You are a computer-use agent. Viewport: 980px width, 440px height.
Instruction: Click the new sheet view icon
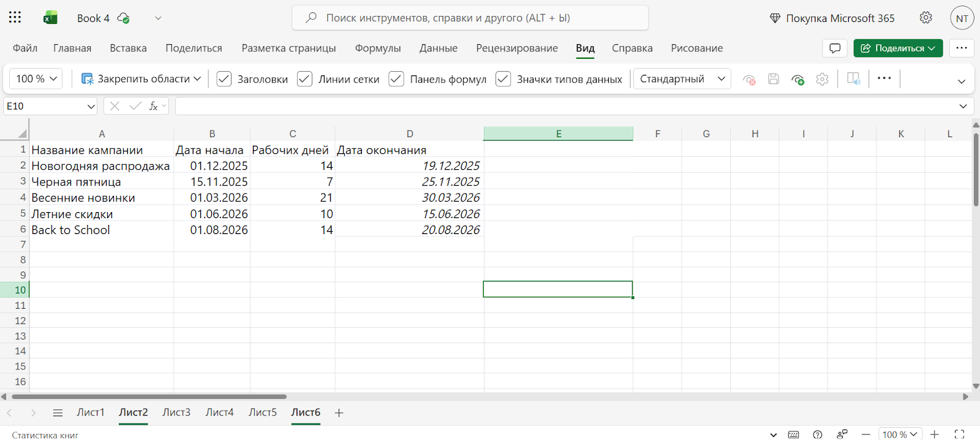797,79
